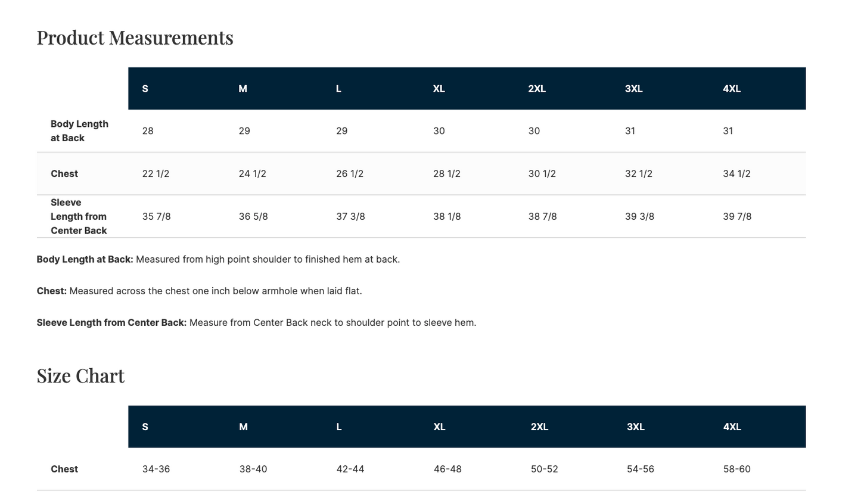Select the 22 1/2 chest value for S
Viewport: 861px width, 504px height.
156,174
